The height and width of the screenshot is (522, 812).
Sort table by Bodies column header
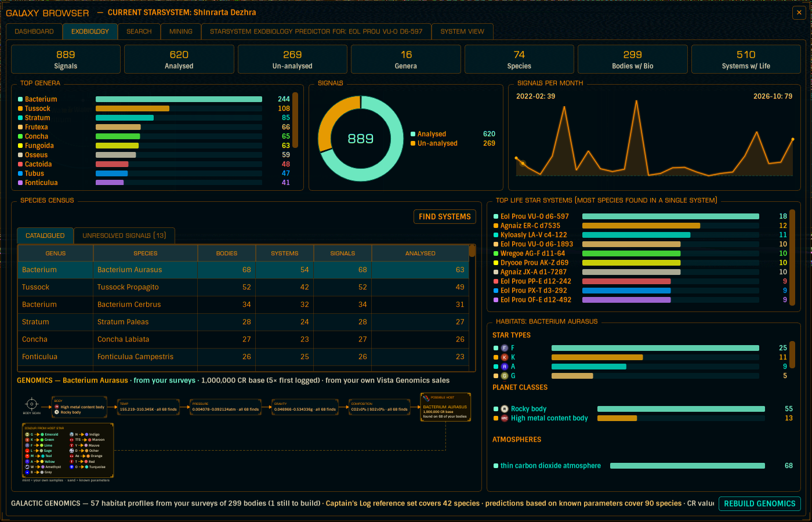coord(227,253)
